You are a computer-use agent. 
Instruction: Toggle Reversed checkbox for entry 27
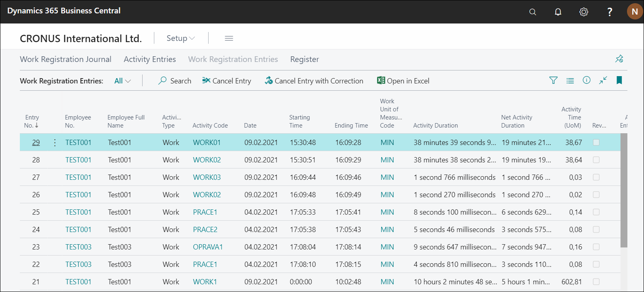tap(596, 177)
